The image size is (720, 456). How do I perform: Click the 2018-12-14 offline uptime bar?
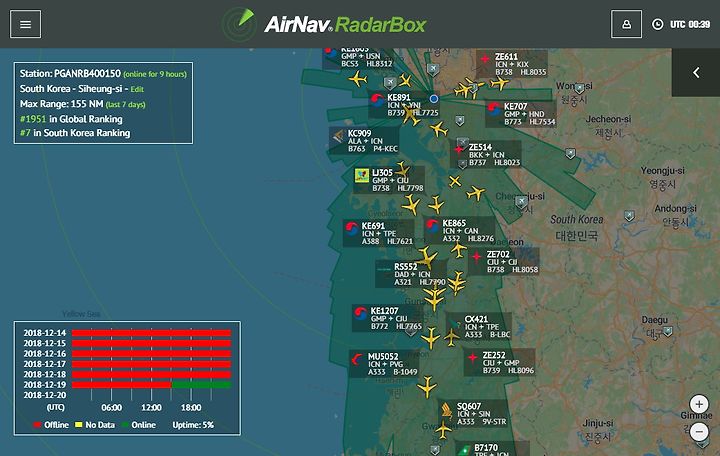click(152, 333)
